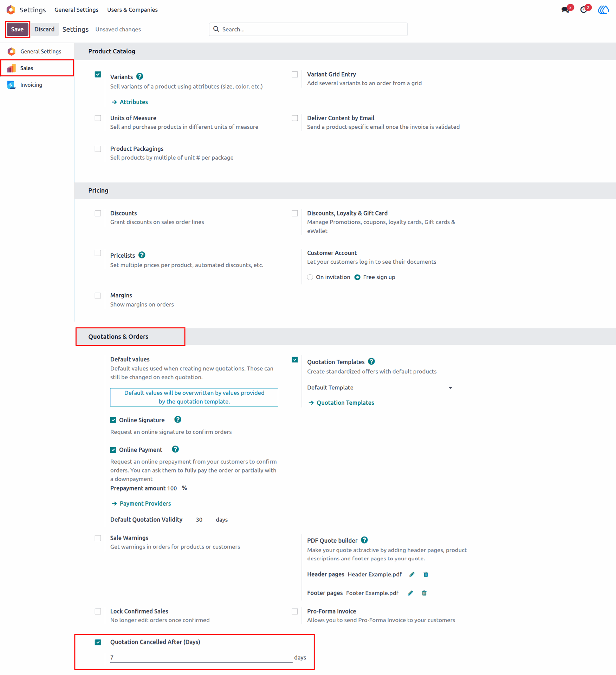Delete Header Example.pdf with trash icon
The width and height of the screenshot is (616, 675).
tap(426, 574)
